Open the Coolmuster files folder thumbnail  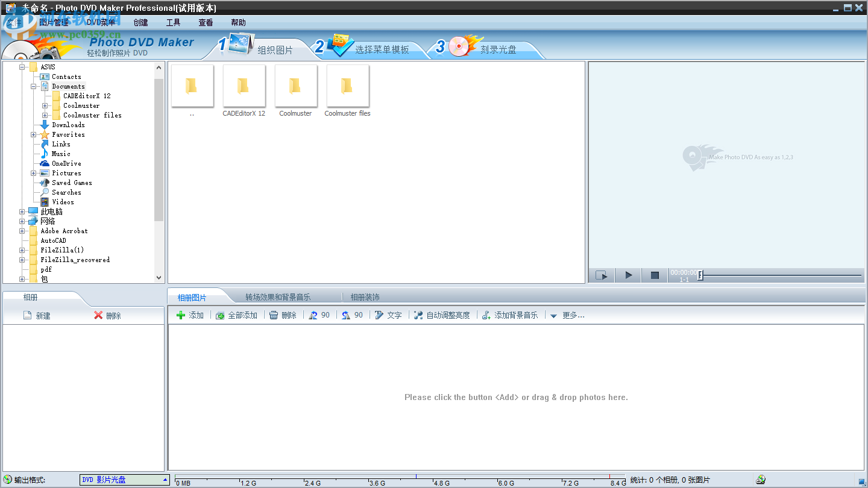347,87
